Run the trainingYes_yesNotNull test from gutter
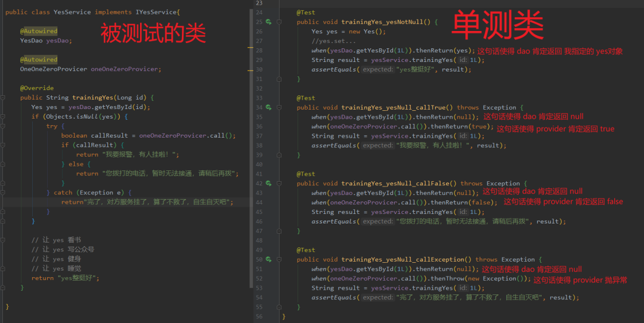 [x=268, y=22]
